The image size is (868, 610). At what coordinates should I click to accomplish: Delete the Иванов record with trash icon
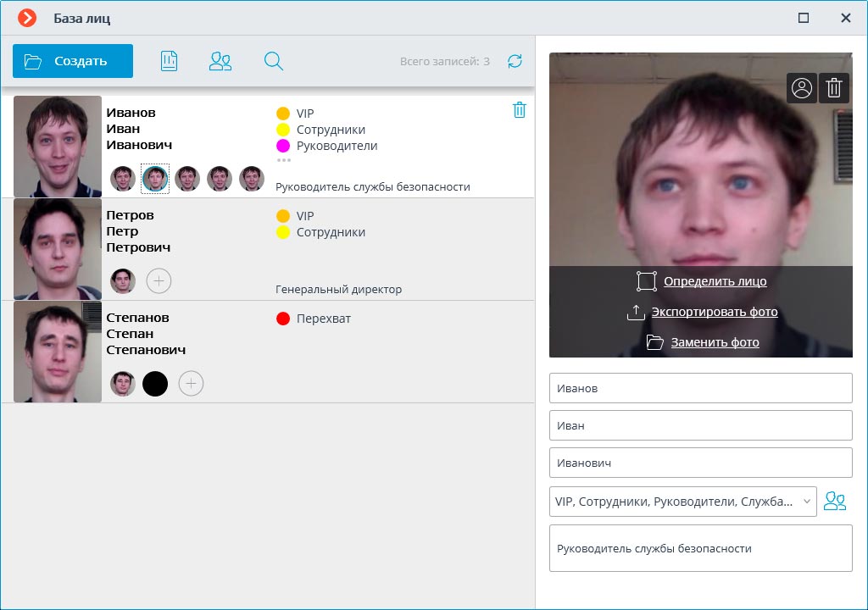coord(520,110)
